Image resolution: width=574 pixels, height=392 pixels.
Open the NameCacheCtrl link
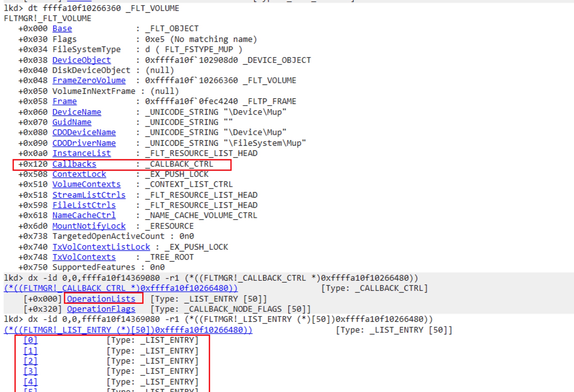click(x=84, y=215)
